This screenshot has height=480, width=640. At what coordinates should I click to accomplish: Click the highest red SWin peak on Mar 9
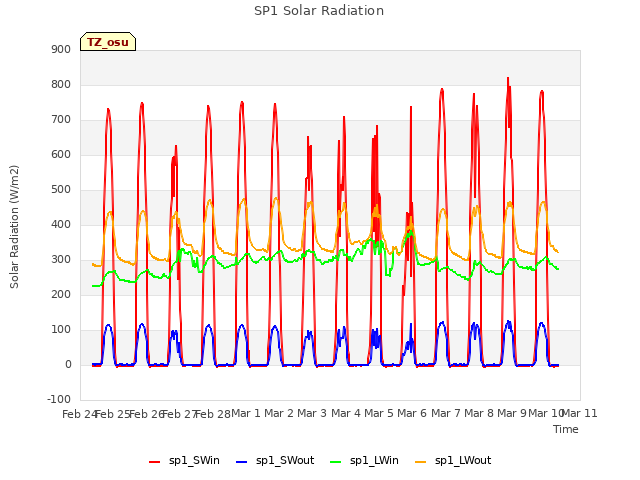tap(508, 78)
